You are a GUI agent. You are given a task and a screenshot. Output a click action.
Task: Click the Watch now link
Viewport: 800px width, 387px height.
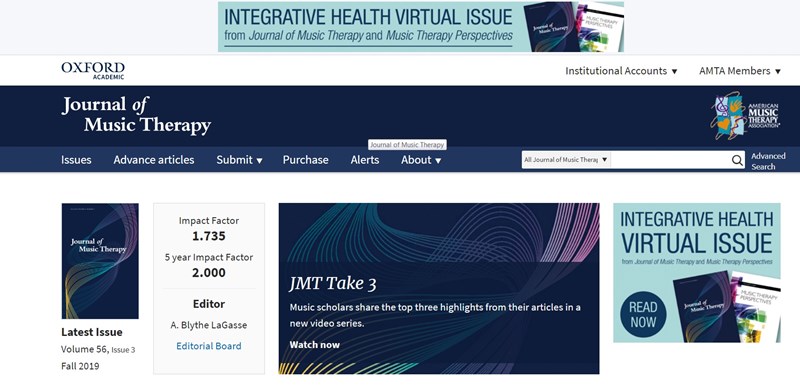[x=315, y=345]
